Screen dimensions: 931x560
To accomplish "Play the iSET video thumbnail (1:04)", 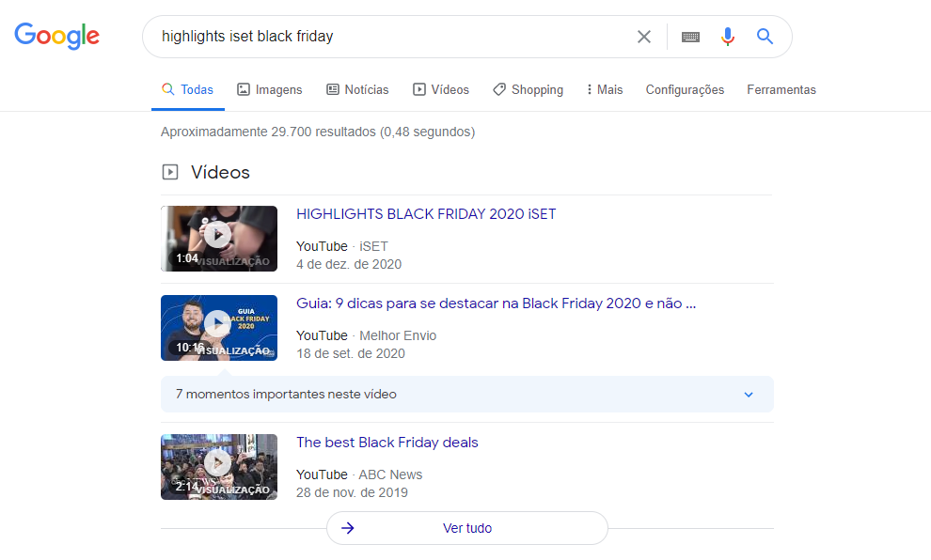I will 219,239.
